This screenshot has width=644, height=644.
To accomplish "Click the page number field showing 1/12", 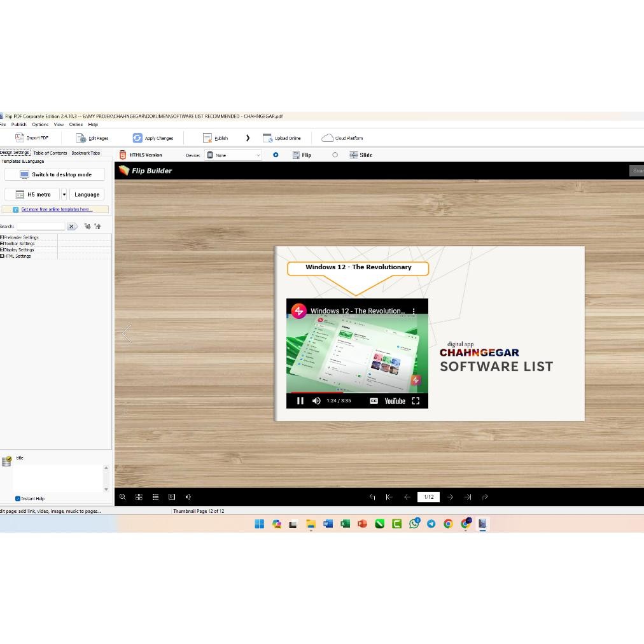I will pos(428,497).
